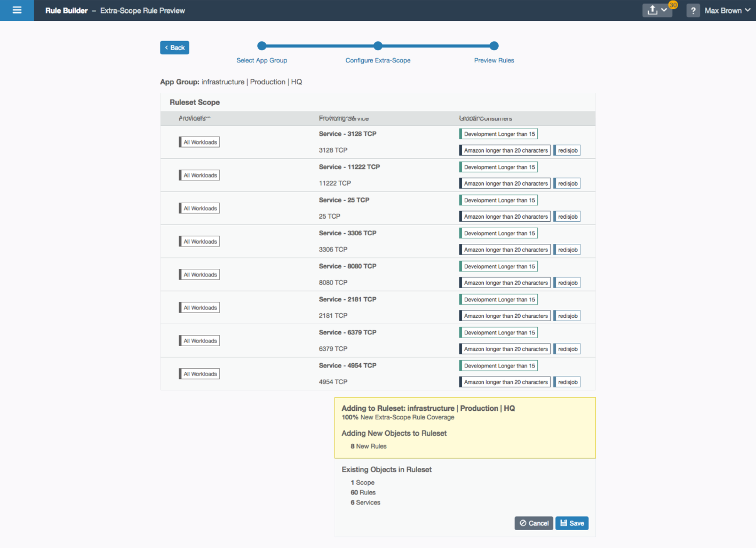Click the help question mark icon

coord(693,10)
